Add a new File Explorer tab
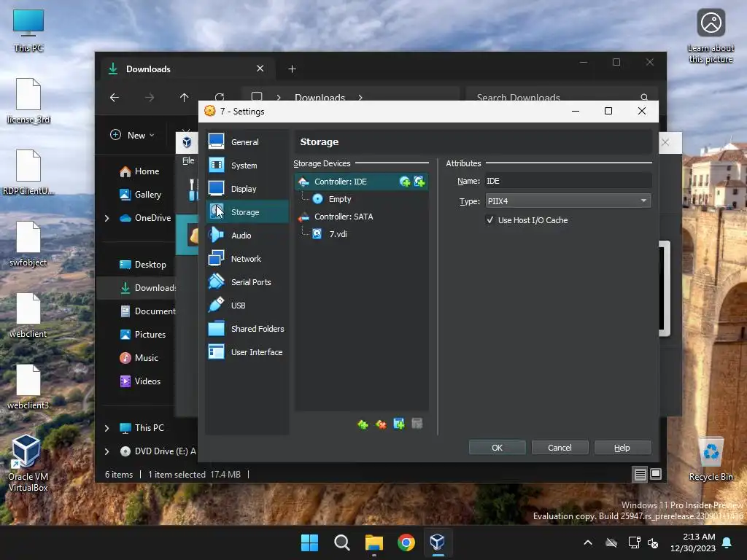Screen dimensions: 747x560 [x=292, y=69]
